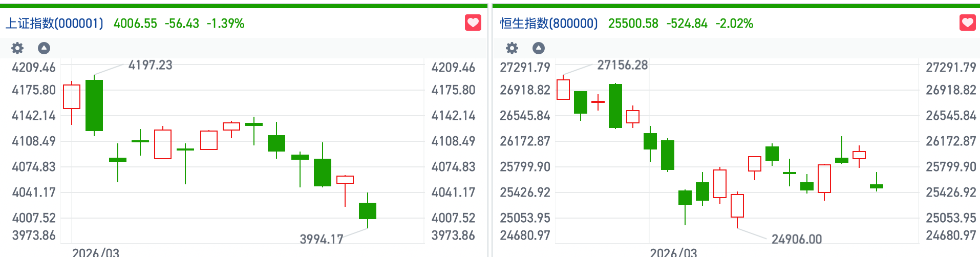980x257 pixels.
Task: Open the 上证指数(000001) title link
Action: (54, 24)
